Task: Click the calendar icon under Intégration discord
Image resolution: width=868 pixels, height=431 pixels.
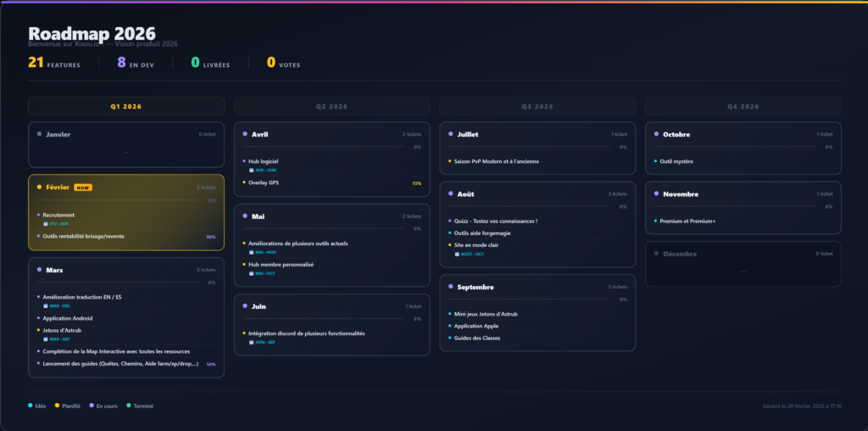Action: click(251, 342)
